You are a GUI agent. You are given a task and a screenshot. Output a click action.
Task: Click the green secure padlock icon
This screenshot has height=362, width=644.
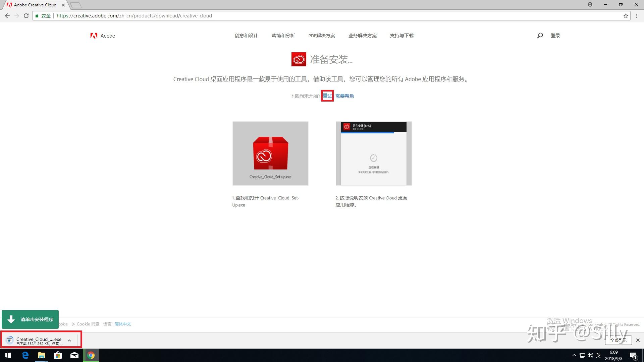pyautogui.click(x=37, y=16)
